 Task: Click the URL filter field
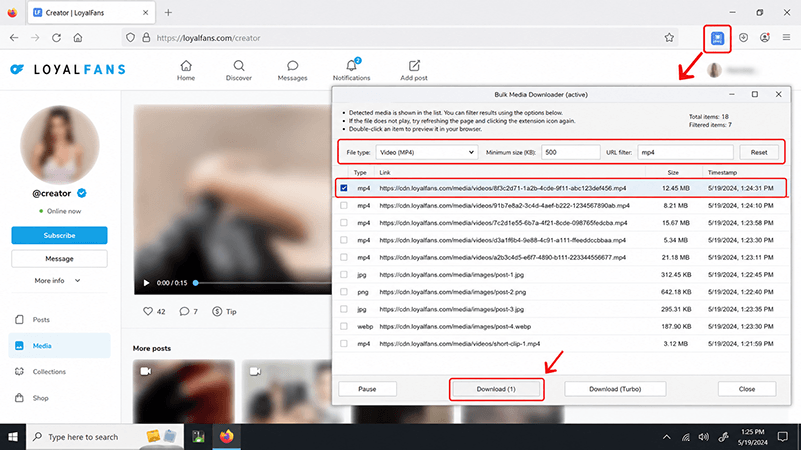pyautogui.click(x=685, y=152)
